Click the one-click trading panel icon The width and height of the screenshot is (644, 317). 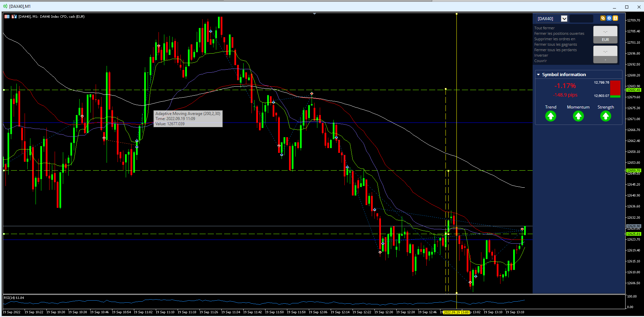tap(14, 16)
